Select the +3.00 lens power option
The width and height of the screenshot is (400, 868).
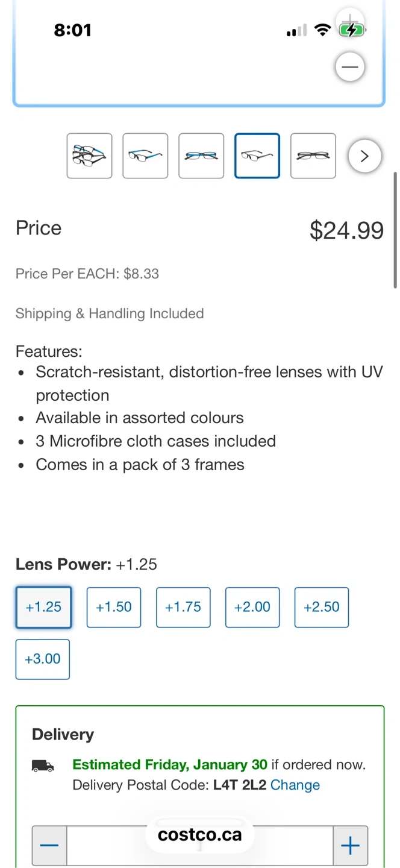coord(43,659)
